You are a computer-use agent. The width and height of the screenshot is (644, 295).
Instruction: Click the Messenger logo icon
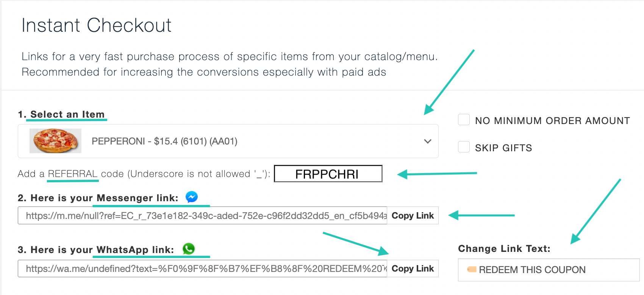pos(192,197)
